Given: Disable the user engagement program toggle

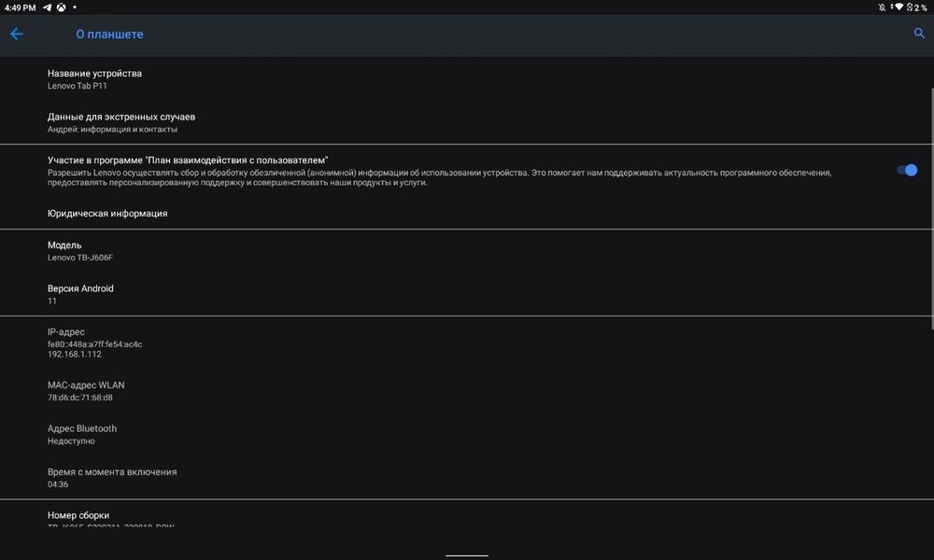Looking at the screenshot, I should tap(907, 170).
